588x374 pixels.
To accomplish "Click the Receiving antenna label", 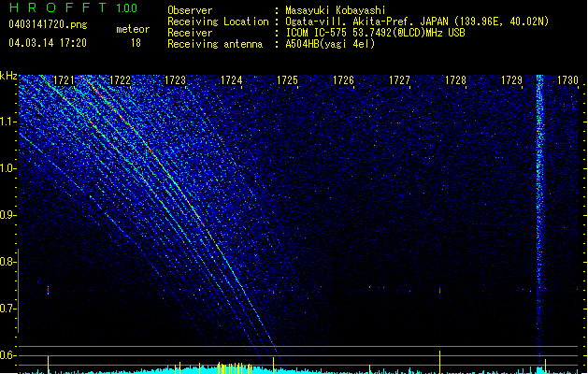I will pyautogui.click(x=215, y=44).
